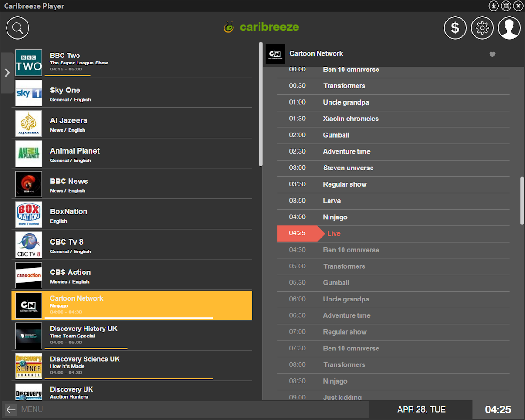525x420 pixels.
Task: Click the shrink window icon in title bar
Action: (506, 6)
